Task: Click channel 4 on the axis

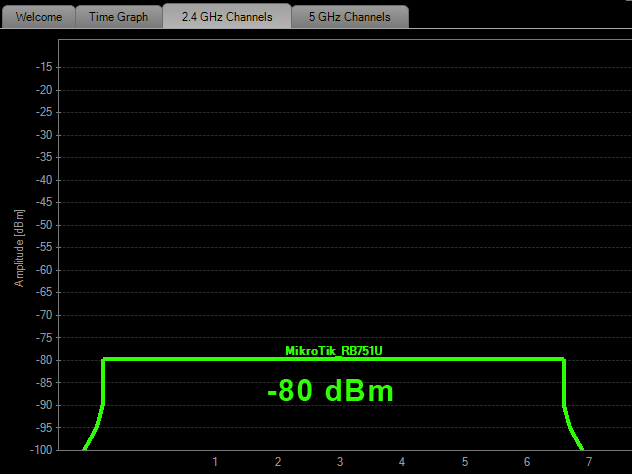Action: point(402,462)
